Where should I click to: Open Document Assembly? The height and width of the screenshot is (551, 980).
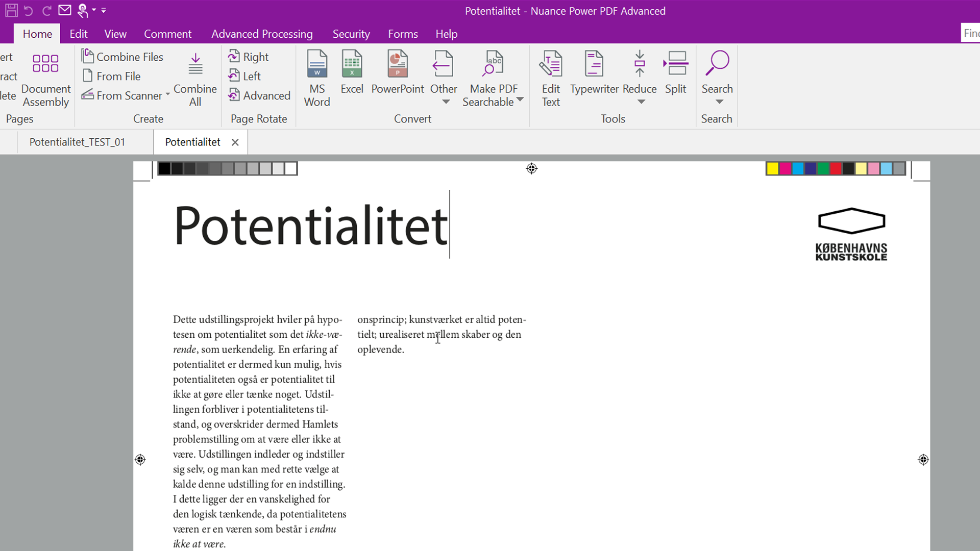45,80
